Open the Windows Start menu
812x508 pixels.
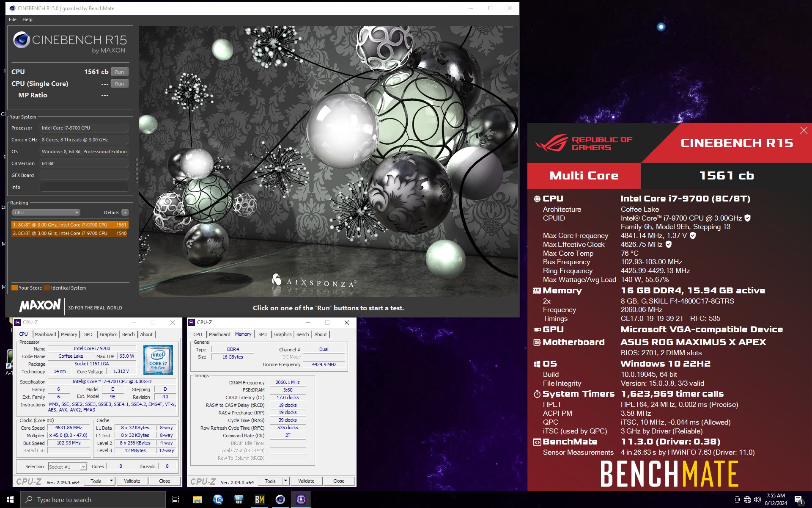[10, 500]
